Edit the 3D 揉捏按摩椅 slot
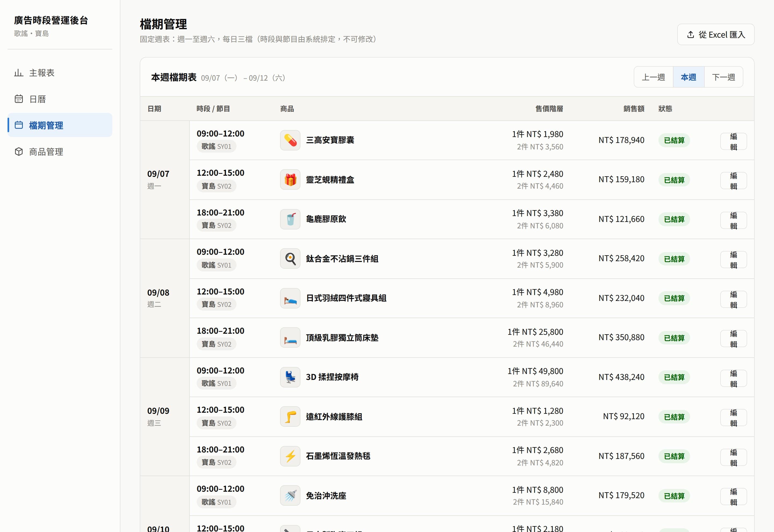The image size is (774, 532). click(733, 378)
